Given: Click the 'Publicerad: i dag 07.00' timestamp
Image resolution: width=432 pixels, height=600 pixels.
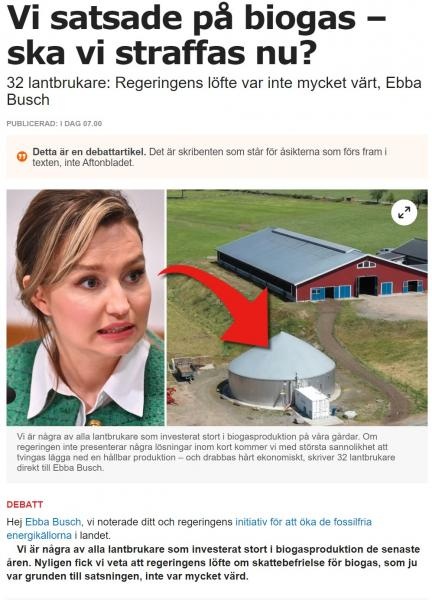Looking at the screenshot, I should click(x=54, y=124).
